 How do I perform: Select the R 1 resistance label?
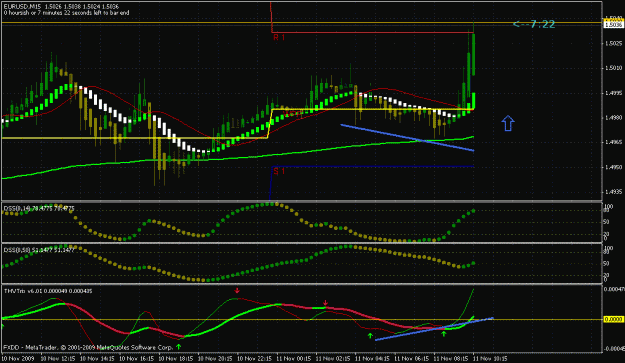tap(279, 37)
